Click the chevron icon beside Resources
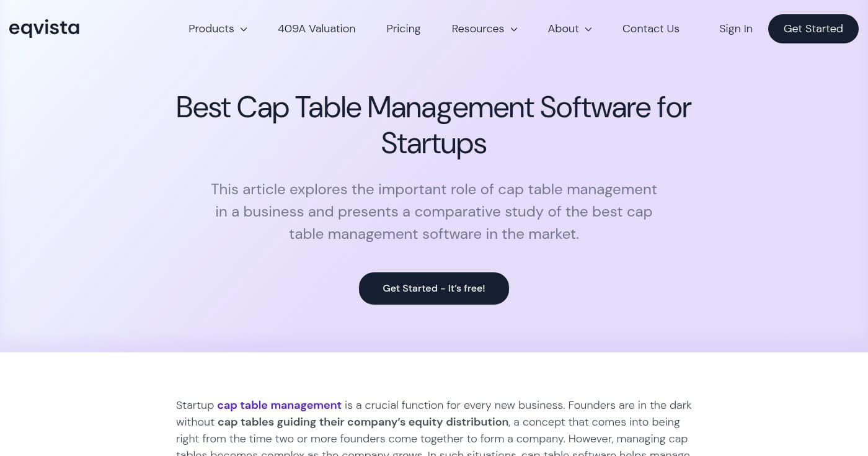This screenshot has height=456, width=868. click(513, 29)
